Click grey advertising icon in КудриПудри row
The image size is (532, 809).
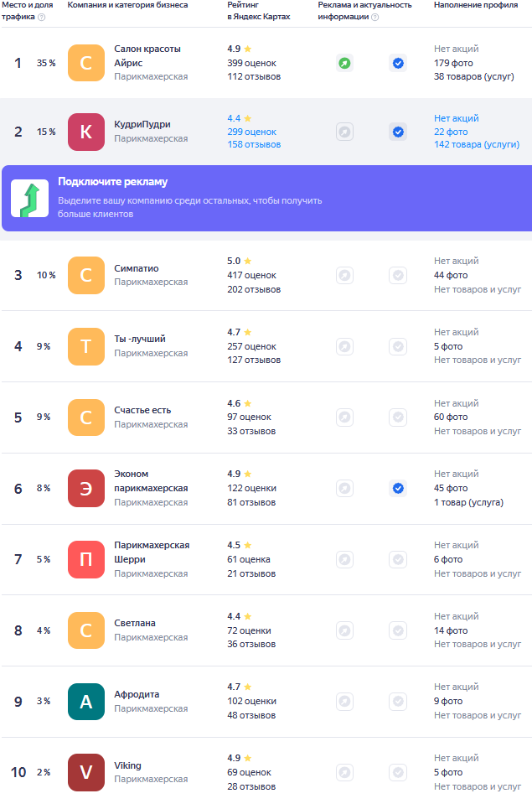(x=344, y=132)
